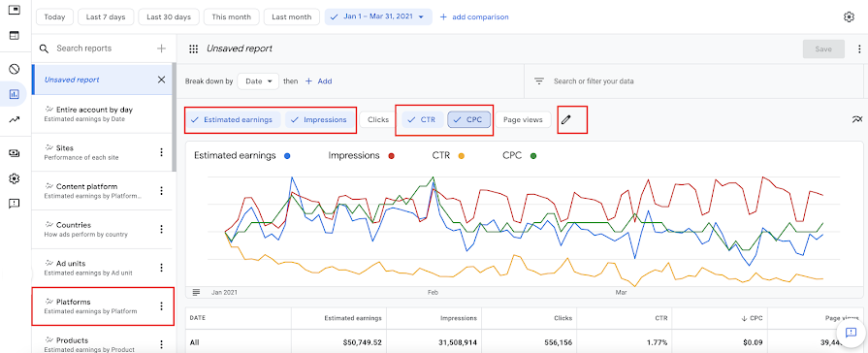Screen dimensions: 868x353
Task: Click the green CPC legend dot
Action: click(x=533, y=156)
